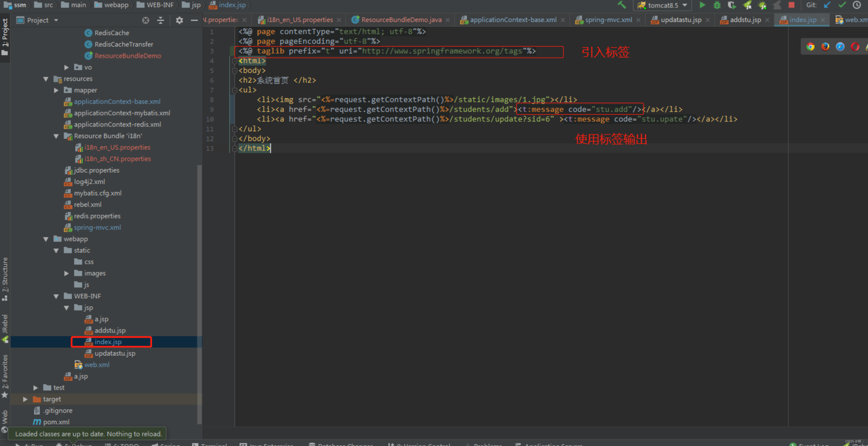Open i18n_zh_CN.properties in tree
Viewport: 868px width, 446px height.
(x=113, y=159)
